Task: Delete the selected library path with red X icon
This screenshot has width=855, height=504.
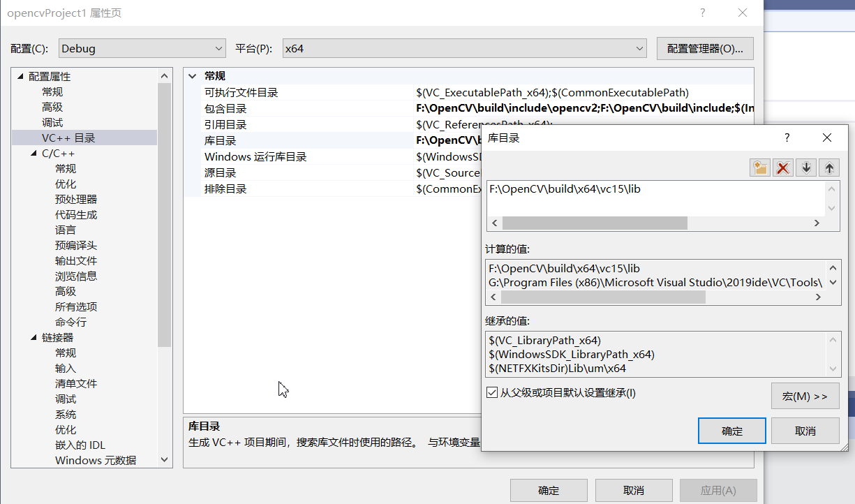Action: click(782, 167)
